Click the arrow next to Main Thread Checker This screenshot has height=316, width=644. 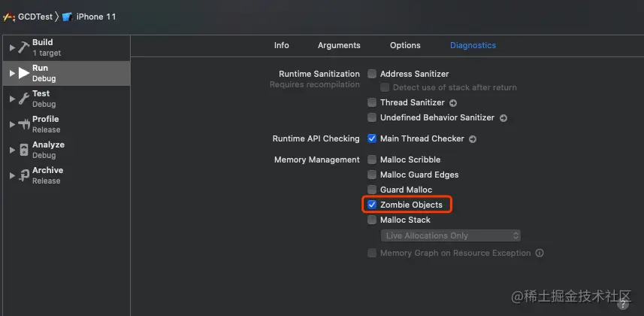pos(472,139)
